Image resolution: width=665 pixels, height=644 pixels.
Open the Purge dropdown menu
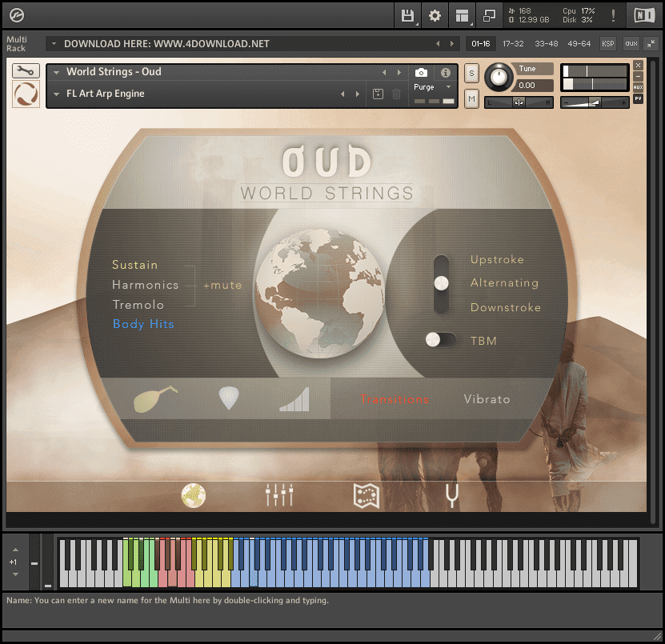448,87
